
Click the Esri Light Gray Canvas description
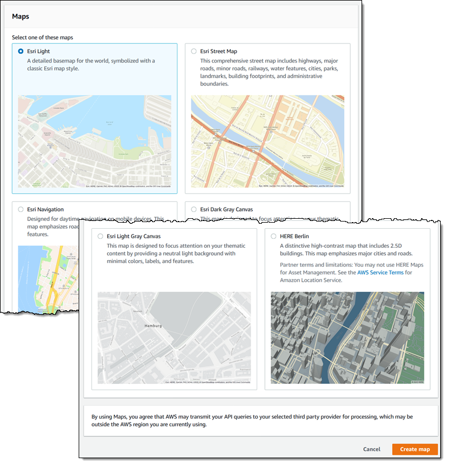pos(176,253)
